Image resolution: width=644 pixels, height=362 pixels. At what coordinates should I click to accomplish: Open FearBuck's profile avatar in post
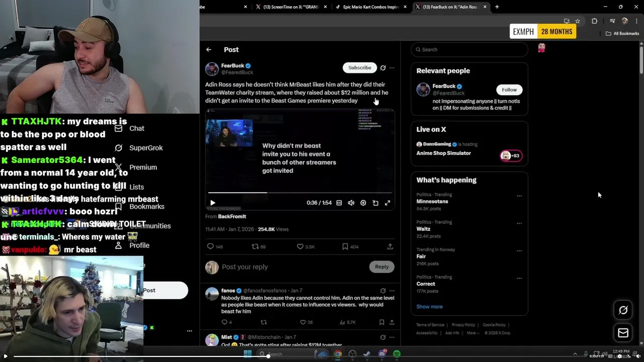coord(212,69)
